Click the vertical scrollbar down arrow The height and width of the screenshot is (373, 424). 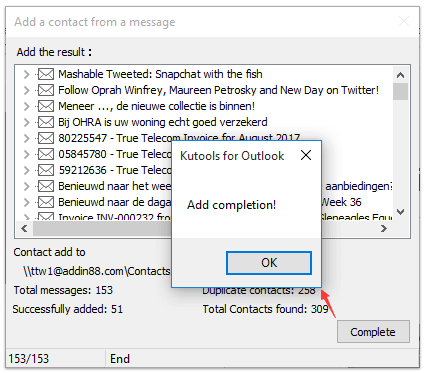tap(400, 212)
